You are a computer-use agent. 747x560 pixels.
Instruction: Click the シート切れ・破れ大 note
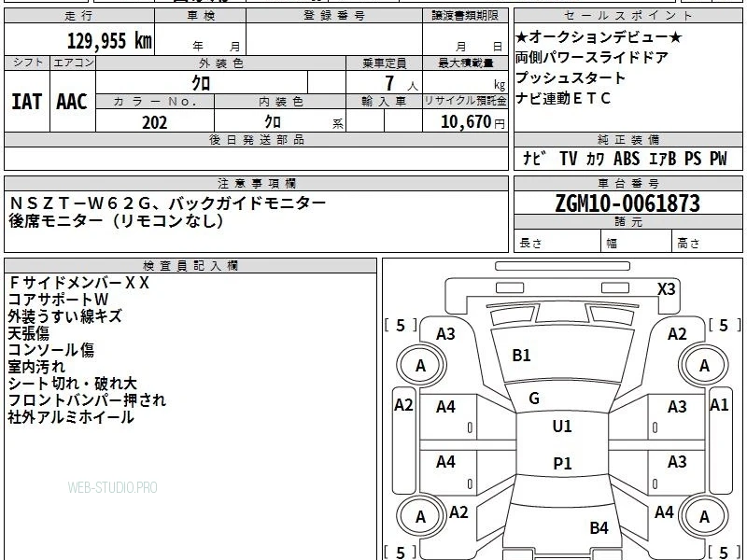(x=73, y=384)
